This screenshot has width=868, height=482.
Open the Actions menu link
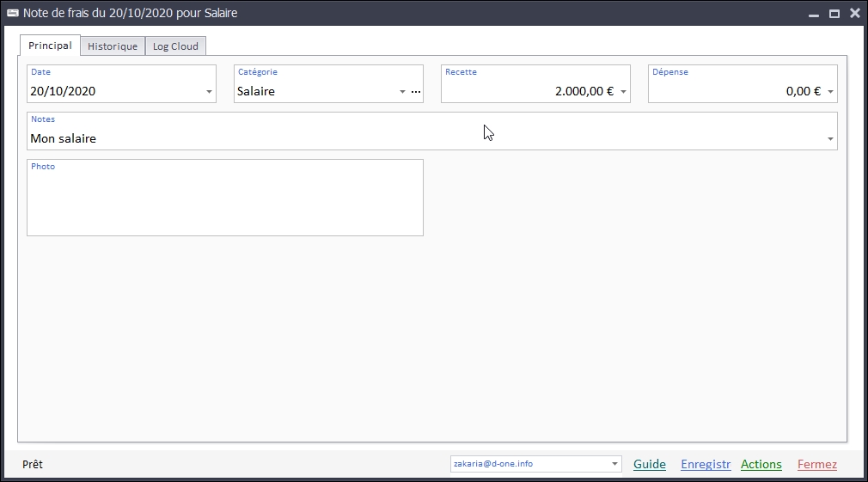pyautogui.click(x=761, y=464)
